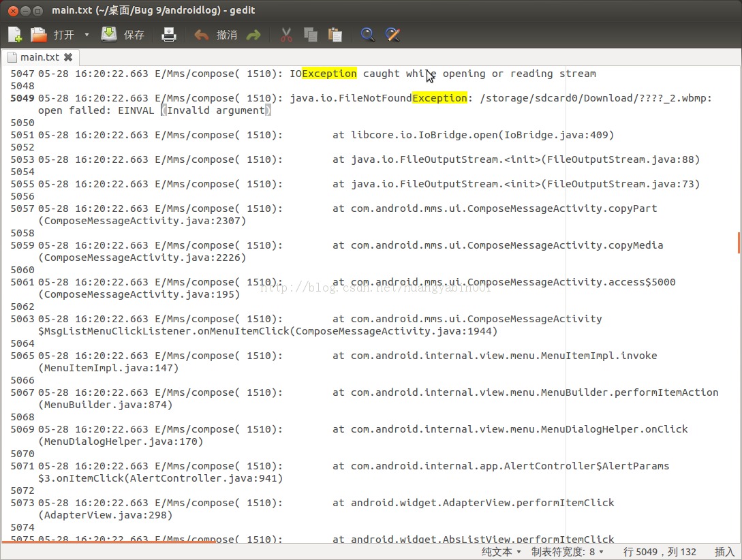Click the words 'opening or reading stream'
The image size is (742, 560).
[519, 74]
